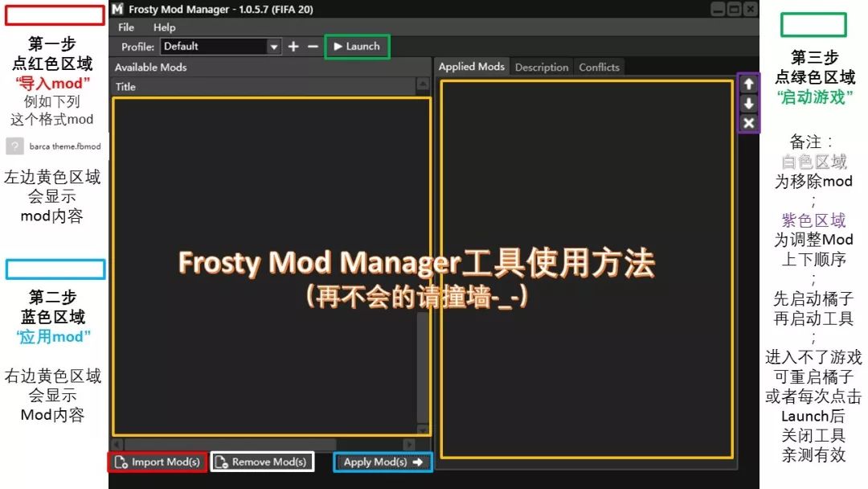Viewport: 868px width, 489px height.
Task: Click the icon on Remove Mod(s) button
Action: point(222,462)
